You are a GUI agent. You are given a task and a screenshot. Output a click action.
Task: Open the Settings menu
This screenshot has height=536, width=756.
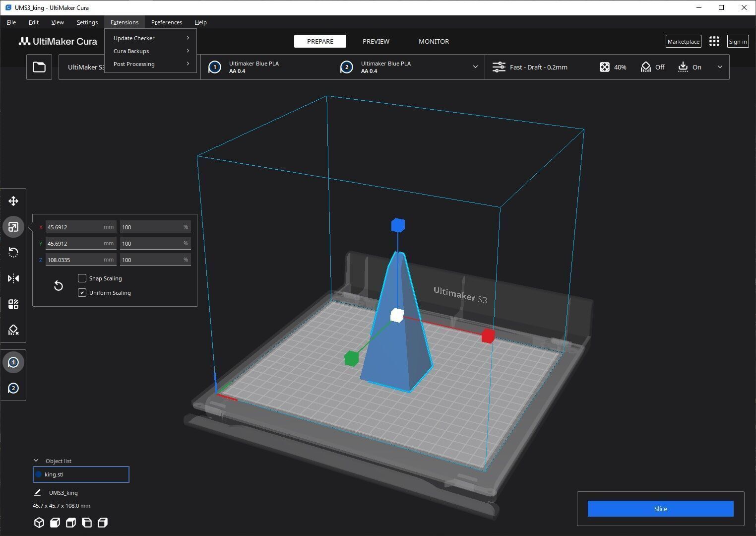[87, 22]
